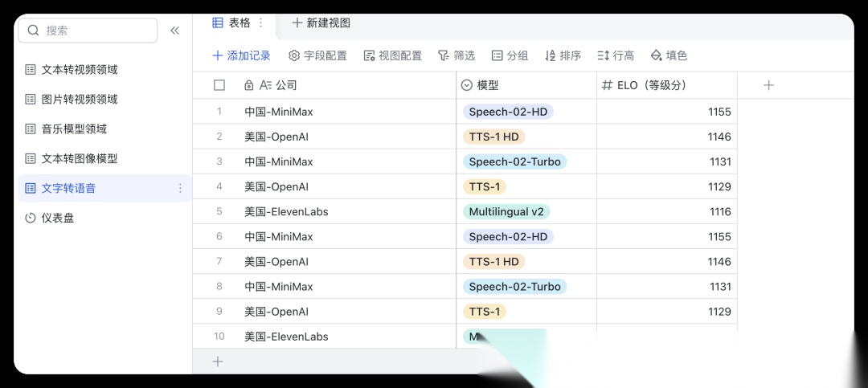Collapse the sidebar with double chevron icon
The width and height of the screenshot is (868, 388).
pos(175,31)
